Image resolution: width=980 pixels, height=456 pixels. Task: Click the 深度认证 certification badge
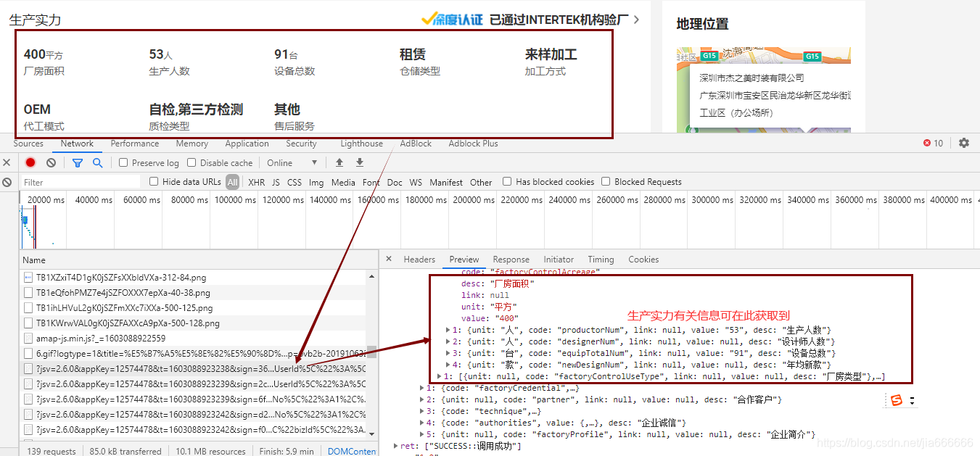coord(452,19)
